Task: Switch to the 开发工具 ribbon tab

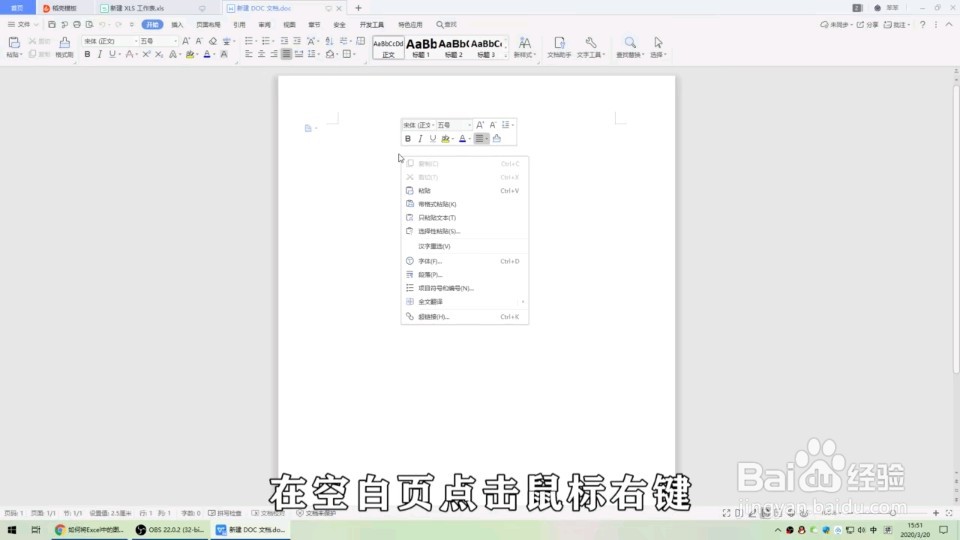Action: click(x=372, y=24)
